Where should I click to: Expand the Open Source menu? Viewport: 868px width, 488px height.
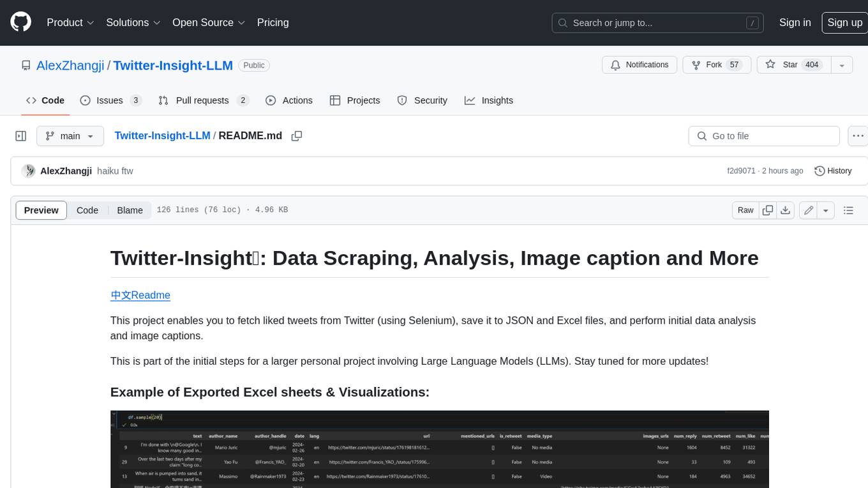[209, 22]
